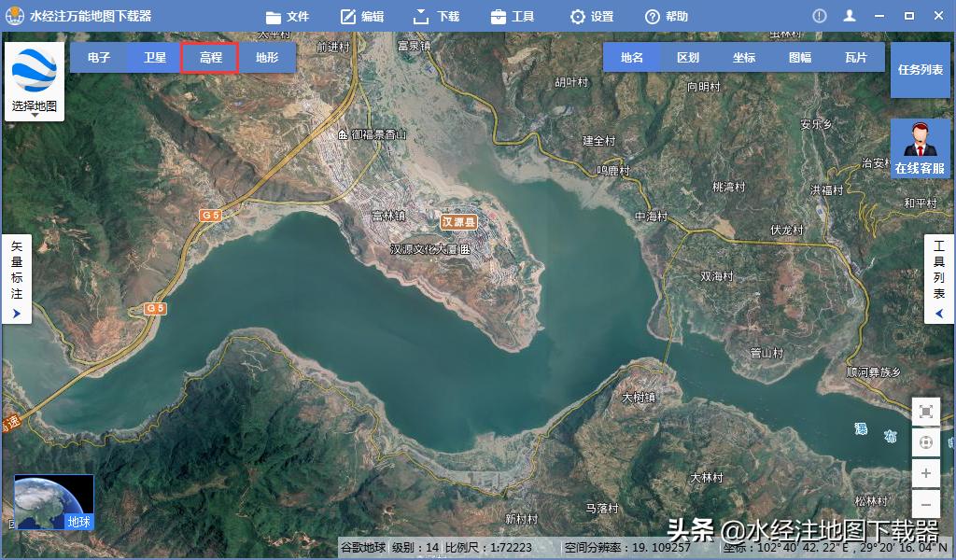
Task: Click the app logo in title bar
Action: (x=14, y=16)
